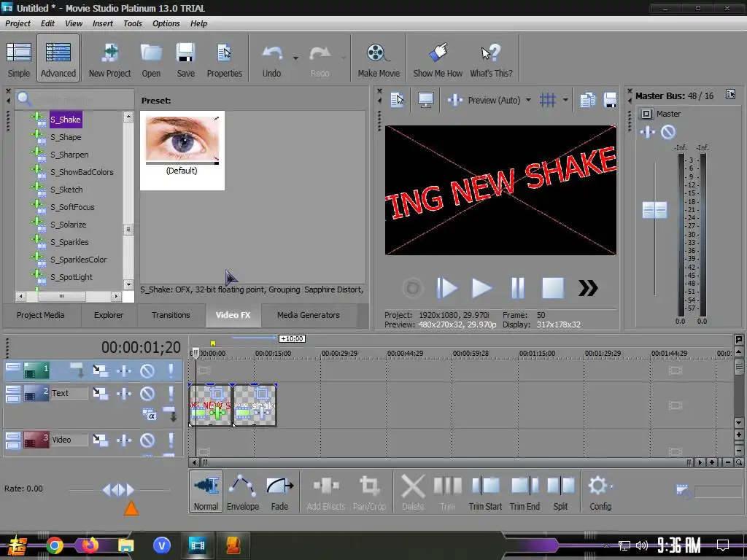Select S_Sharpen effect
This screenshot has height=560, width=747.
click(69, 155)
